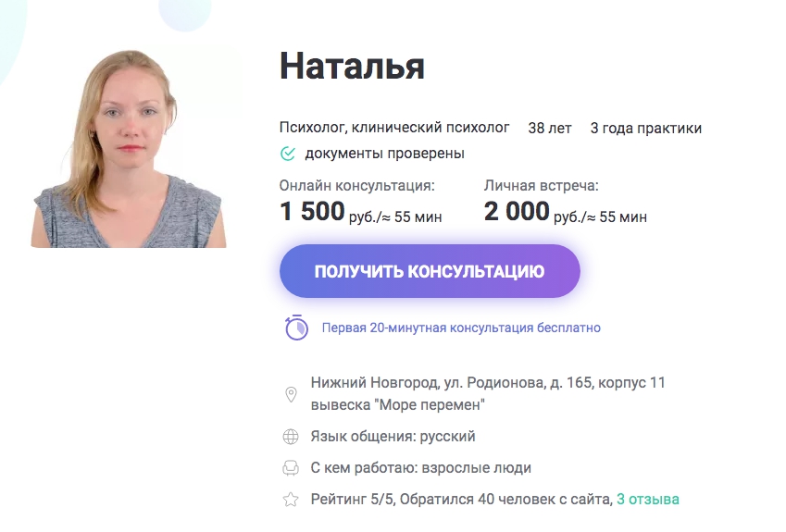Click the online consultation price '1 500'
This screenshot has height=532, width=786.
tap(312, 211)
